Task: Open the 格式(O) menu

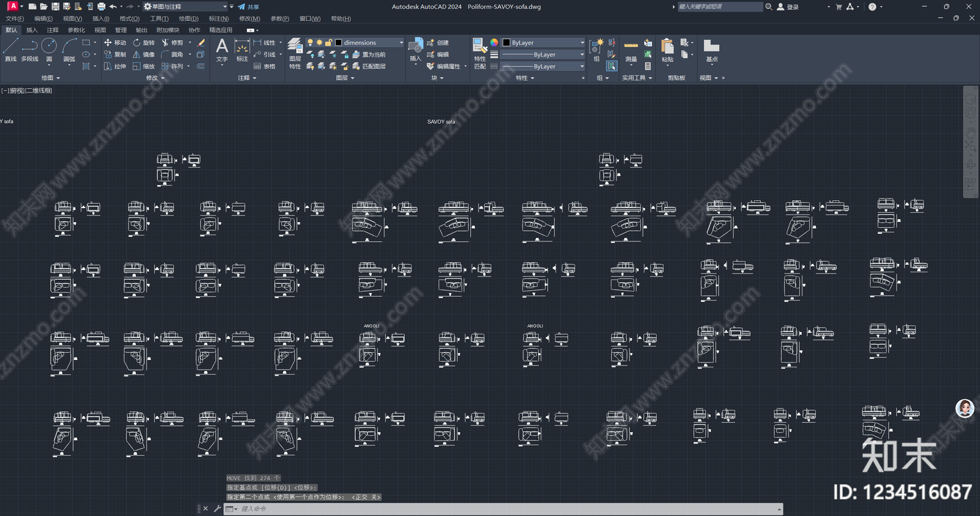Action: pos(130,19)
